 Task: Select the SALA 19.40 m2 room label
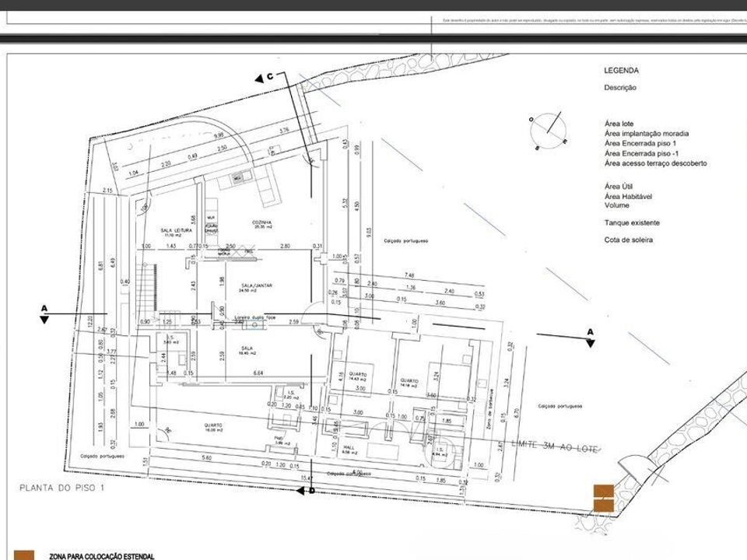coord(247,351)
